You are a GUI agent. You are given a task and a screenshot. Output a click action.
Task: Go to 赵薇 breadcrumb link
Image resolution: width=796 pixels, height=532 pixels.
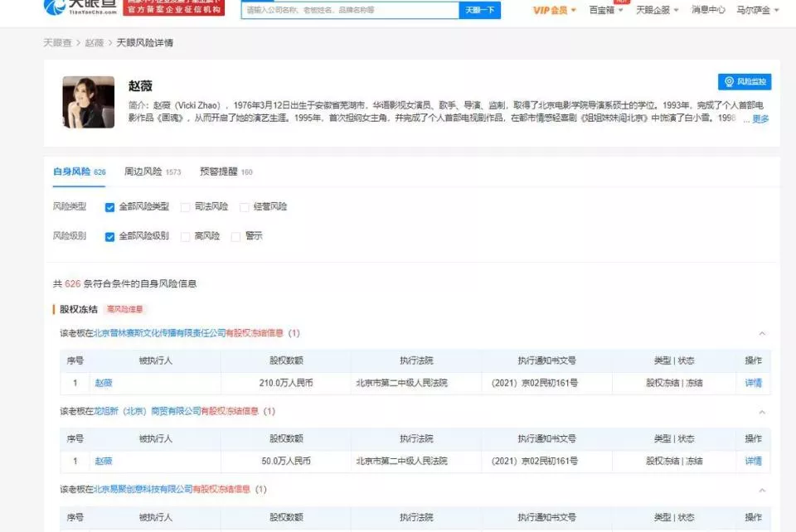click(95, 42)
